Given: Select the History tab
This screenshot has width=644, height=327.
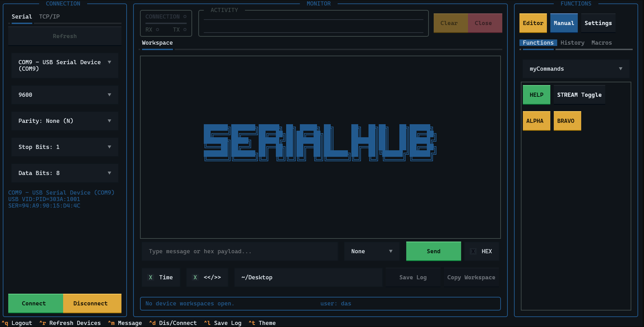Looking at the screenshot, I should point(573,43).
